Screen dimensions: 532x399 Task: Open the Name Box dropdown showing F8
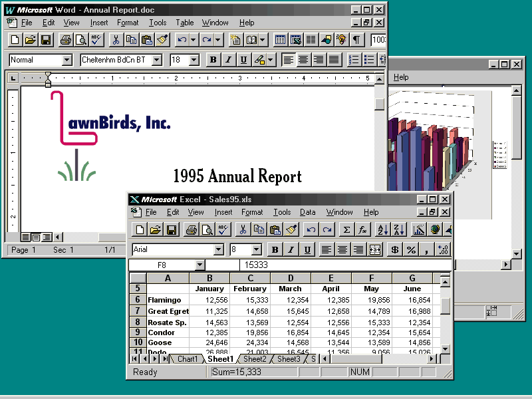click(x=200, y=265)
